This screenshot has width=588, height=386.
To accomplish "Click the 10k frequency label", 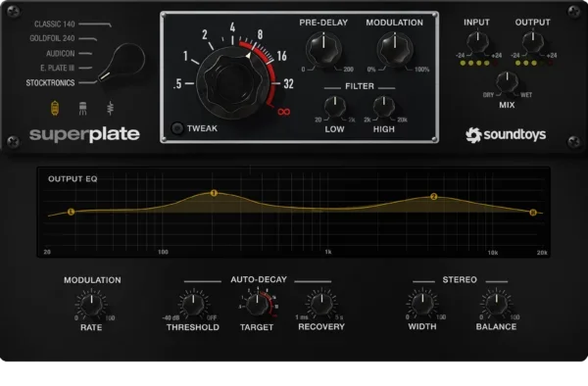I will pyautogui.click(x=493, y=253).
